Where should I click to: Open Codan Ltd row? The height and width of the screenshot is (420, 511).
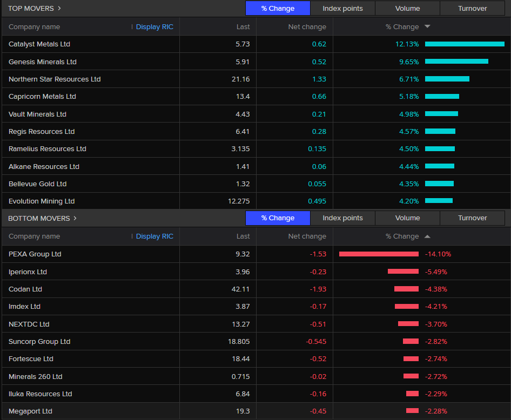(256, 289)
